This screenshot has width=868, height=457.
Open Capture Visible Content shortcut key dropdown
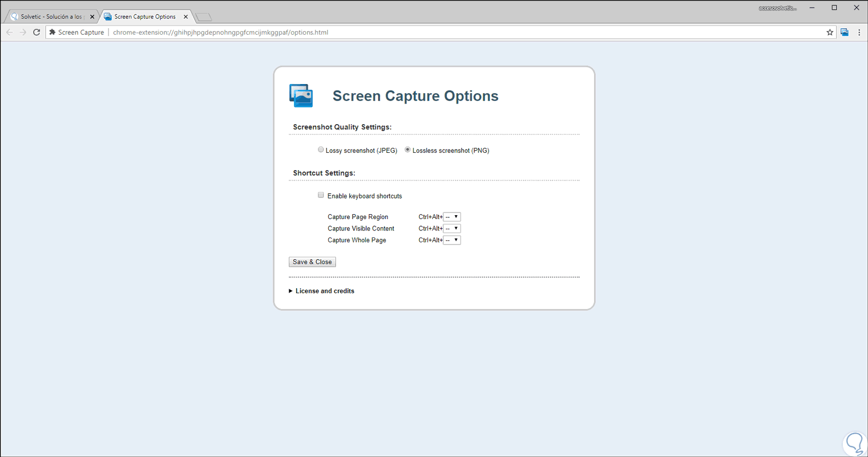(x=452, y=228)
